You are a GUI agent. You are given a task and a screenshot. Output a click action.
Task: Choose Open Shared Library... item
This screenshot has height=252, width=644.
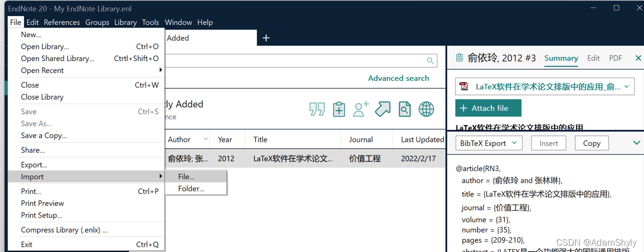click(x=86, y=58)
